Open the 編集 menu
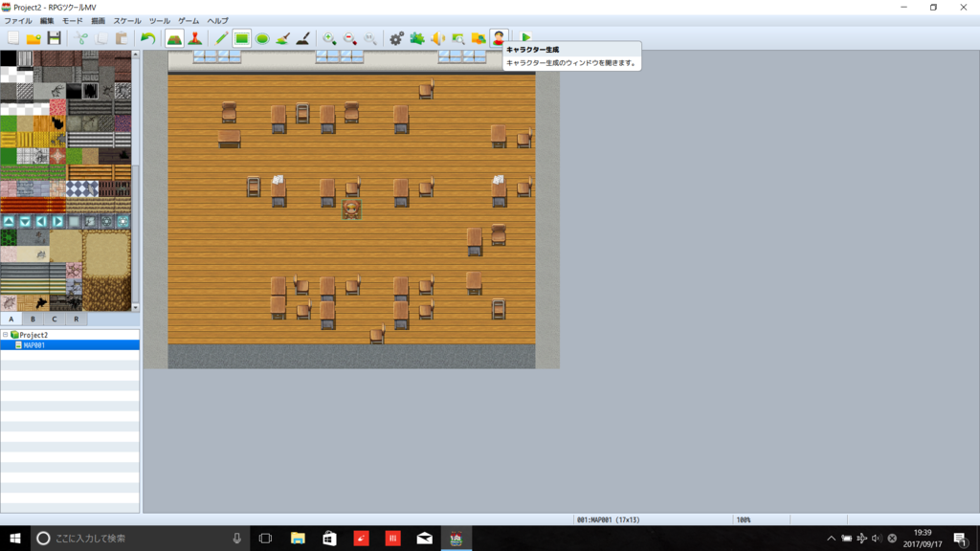The height and width of the screenshot is (551, 980). point(47,21)
